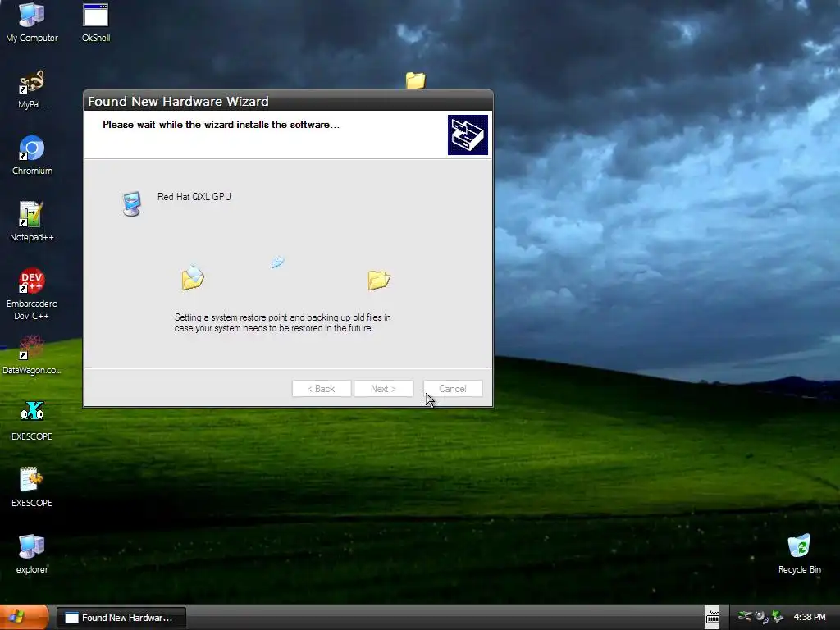
Task: Launch MyPal browser shortcut
Action: [x=32, y=89]
